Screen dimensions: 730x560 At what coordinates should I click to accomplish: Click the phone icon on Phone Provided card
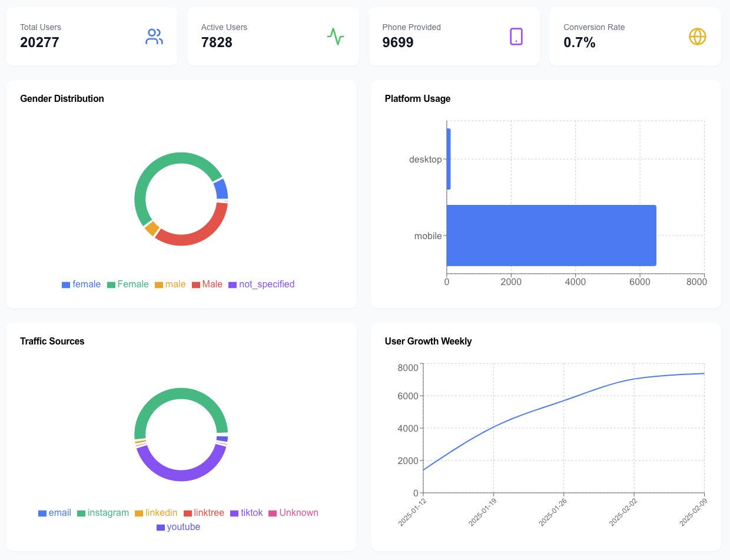516,37
